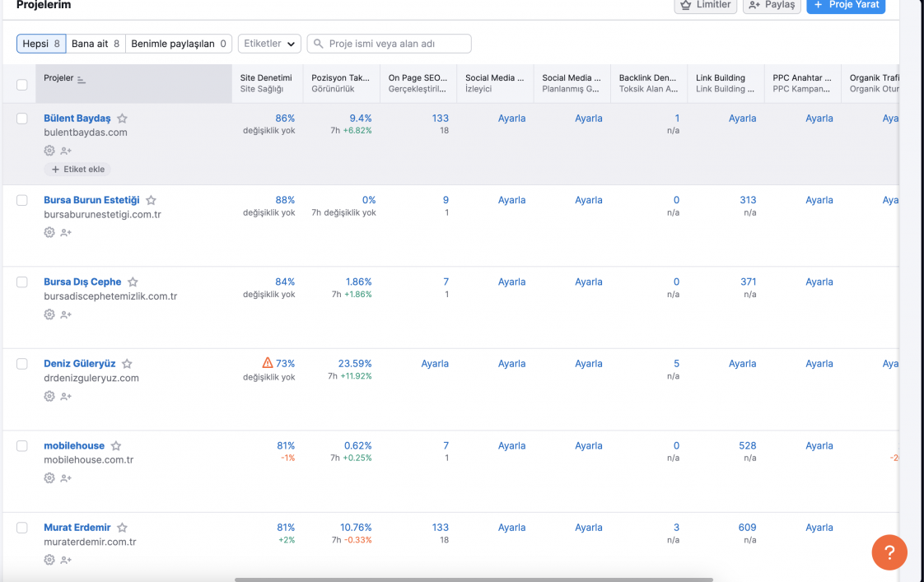
Task: Toggle the select-all projects checkbox
Action: pyautogui.click(x=22, y=84)
